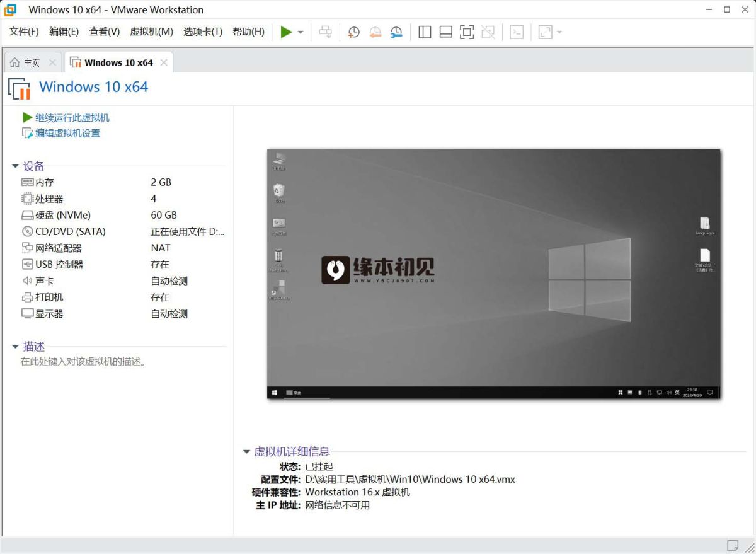Open the power options dropdown arrow
Screen dimensions: 756x554
(301, 32)
